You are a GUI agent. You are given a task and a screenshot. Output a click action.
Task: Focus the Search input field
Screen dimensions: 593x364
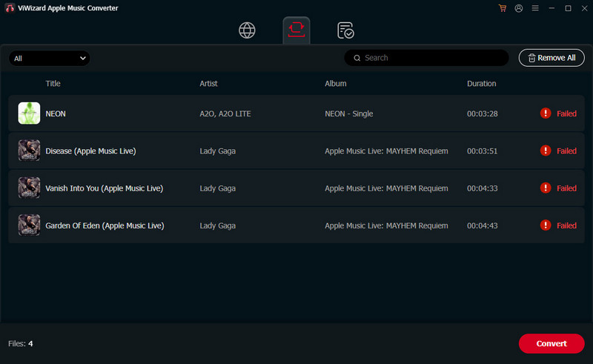pos(427,58)
